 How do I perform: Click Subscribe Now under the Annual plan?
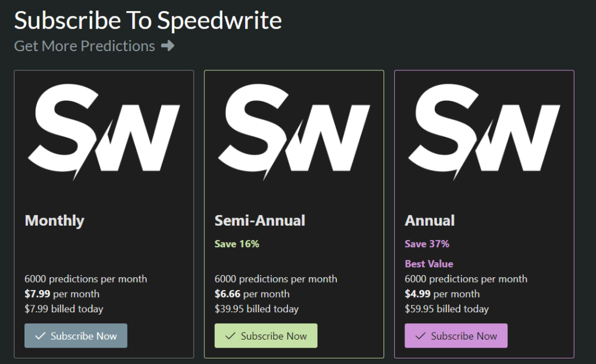456,336
